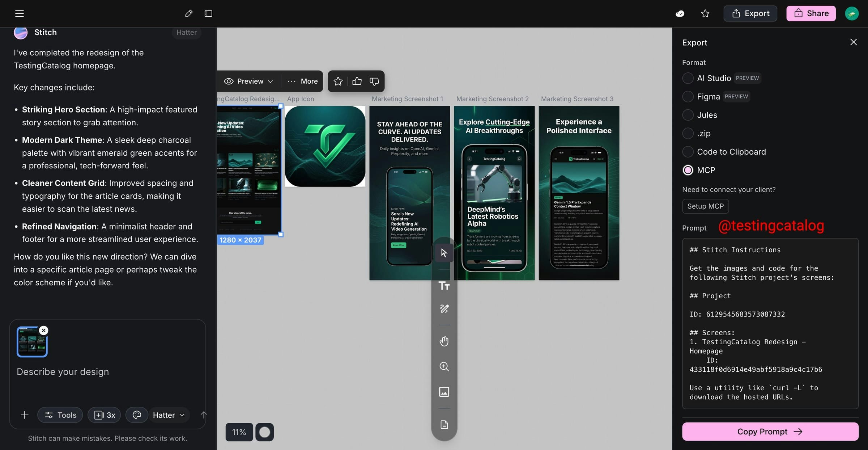Adjust the 11% zoom level control

click(x=239, y=432)
